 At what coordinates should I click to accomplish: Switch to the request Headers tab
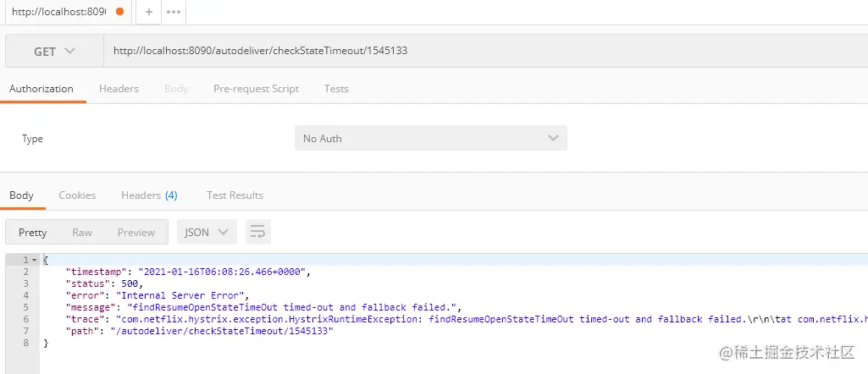tap(119, 89)
